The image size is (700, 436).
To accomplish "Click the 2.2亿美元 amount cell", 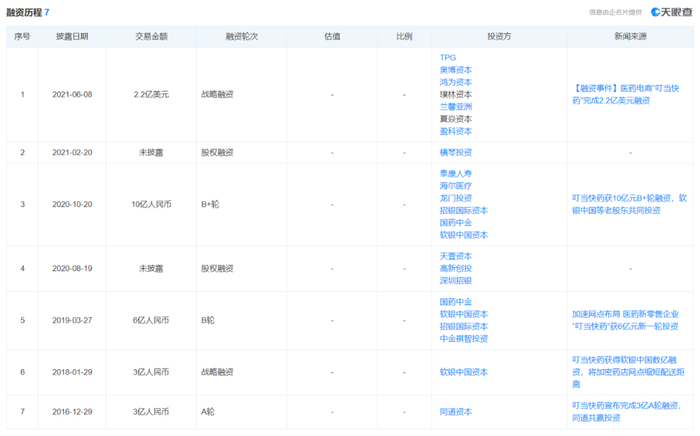I will pyautogui.click(x=151, y=95).
